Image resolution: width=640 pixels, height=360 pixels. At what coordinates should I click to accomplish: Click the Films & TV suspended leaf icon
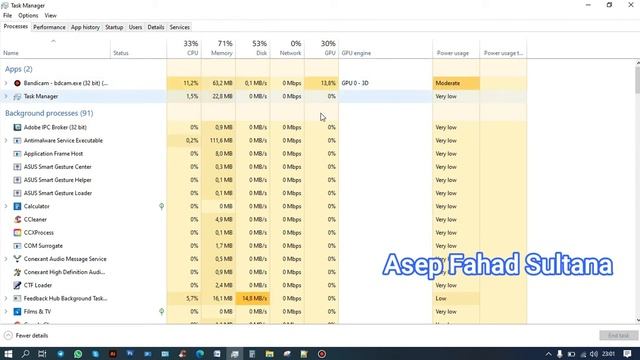(162, 311)
